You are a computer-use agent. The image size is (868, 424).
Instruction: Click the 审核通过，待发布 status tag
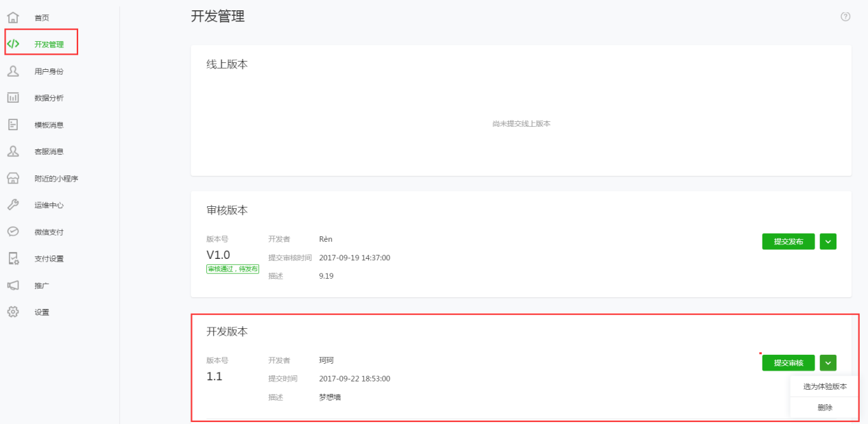232,269
